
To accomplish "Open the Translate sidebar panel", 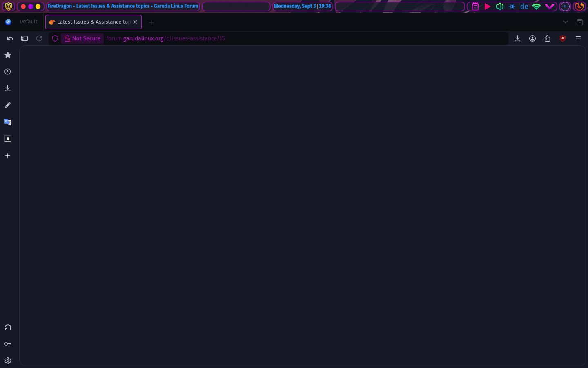I will [x=8, y=122].
